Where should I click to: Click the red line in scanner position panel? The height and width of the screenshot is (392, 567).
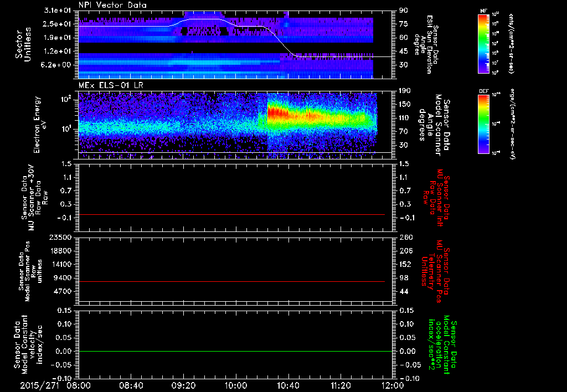(231, 281)
